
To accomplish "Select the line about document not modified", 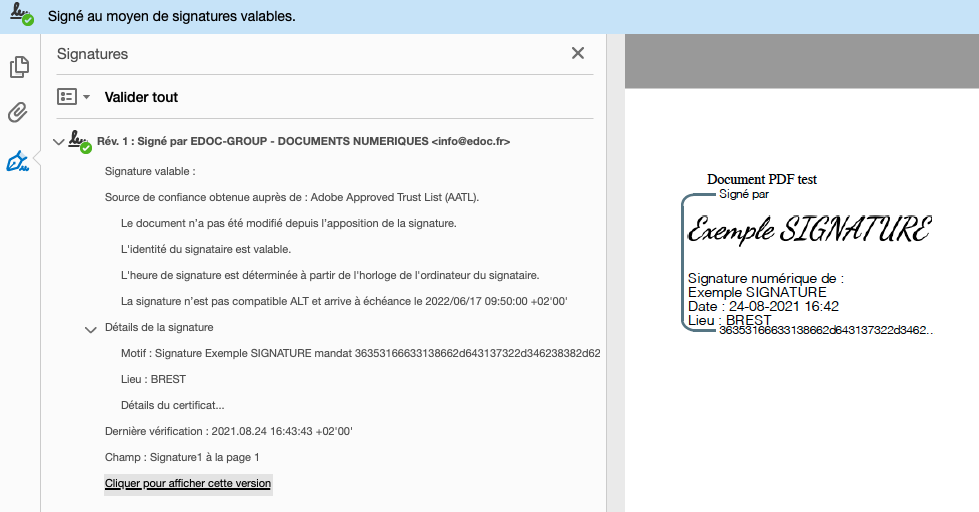I will pos(288,223).
